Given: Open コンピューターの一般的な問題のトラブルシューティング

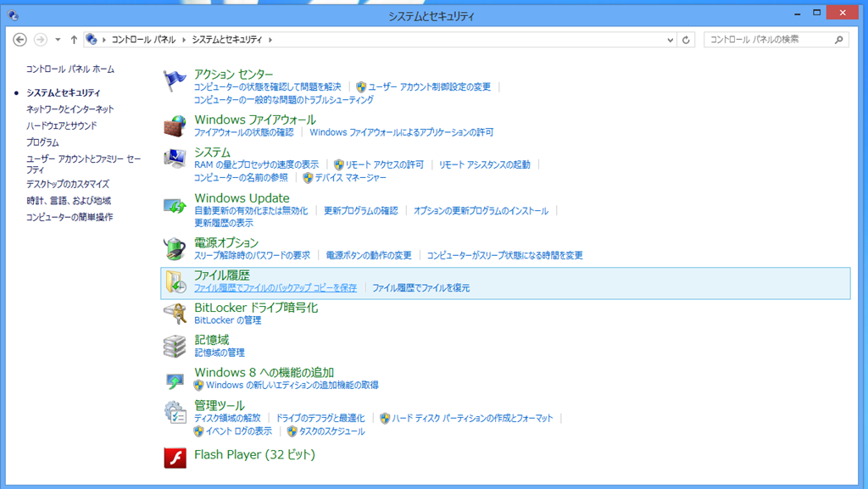Looking at the screenshot, I should 283,100.
